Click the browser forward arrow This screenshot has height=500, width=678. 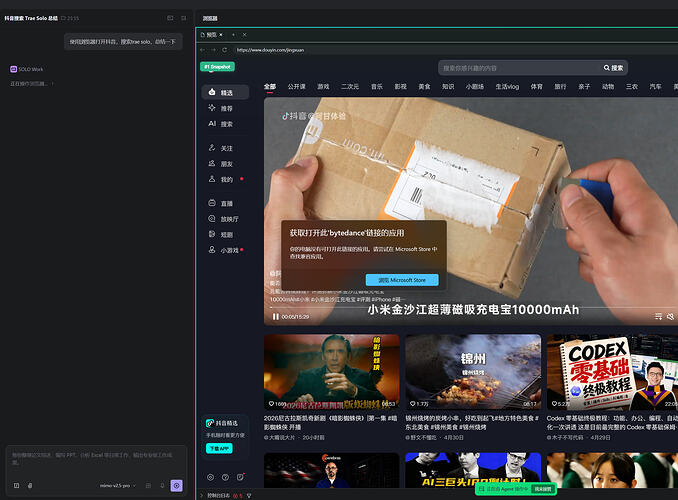(213, 50)
